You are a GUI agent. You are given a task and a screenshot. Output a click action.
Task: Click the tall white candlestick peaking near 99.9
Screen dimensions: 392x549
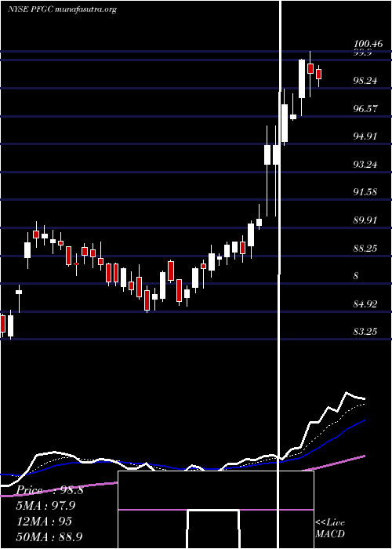(302, 78)
